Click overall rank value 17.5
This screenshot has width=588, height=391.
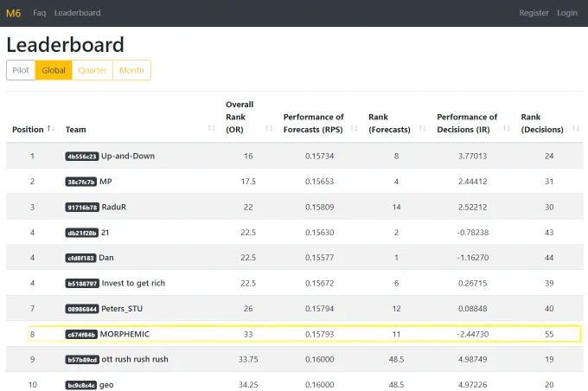[248, 182]
